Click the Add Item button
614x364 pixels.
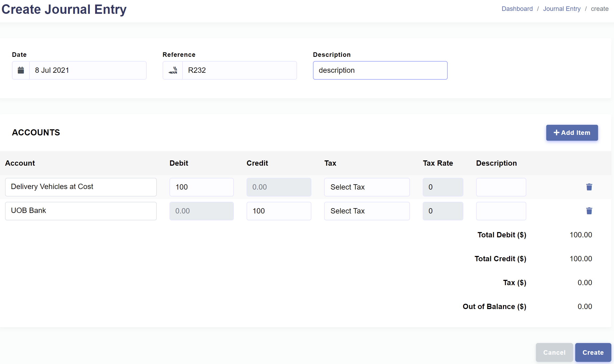click(x=571, y=132)
